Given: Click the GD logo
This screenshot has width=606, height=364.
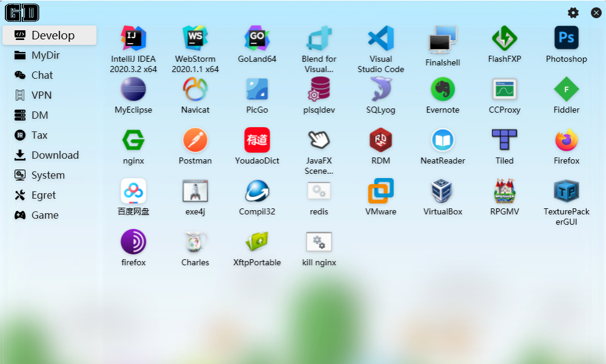Looking at the screenshot, I should 22,13.
